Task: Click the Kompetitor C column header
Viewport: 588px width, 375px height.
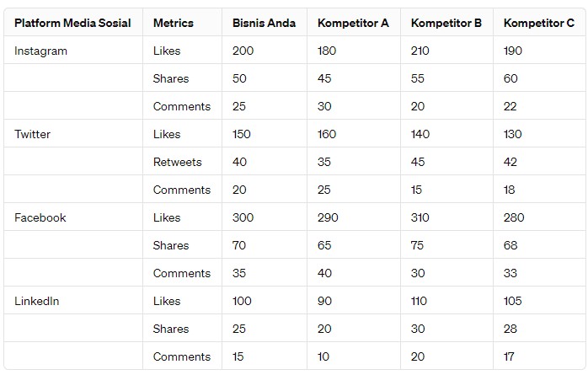Action: coord(537,23)
